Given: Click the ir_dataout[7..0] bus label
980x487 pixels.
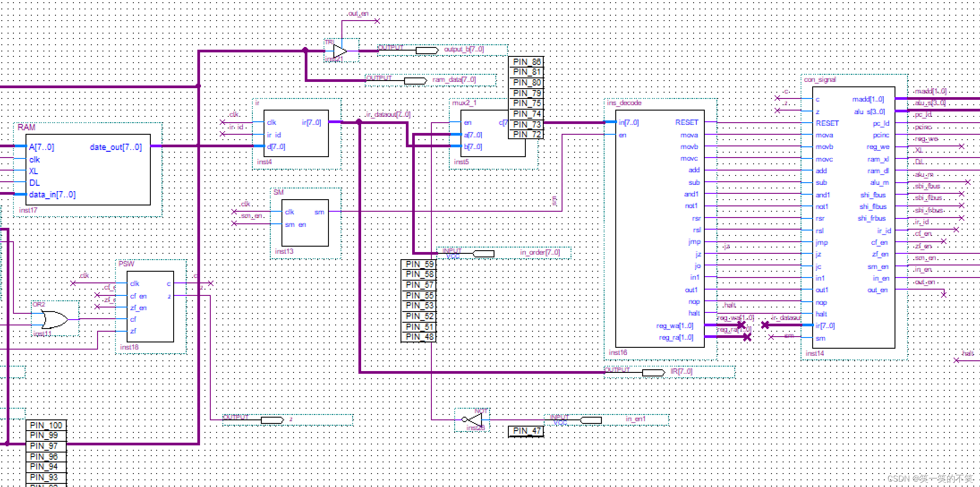Looking at the screenshot, I should point(388,115).
